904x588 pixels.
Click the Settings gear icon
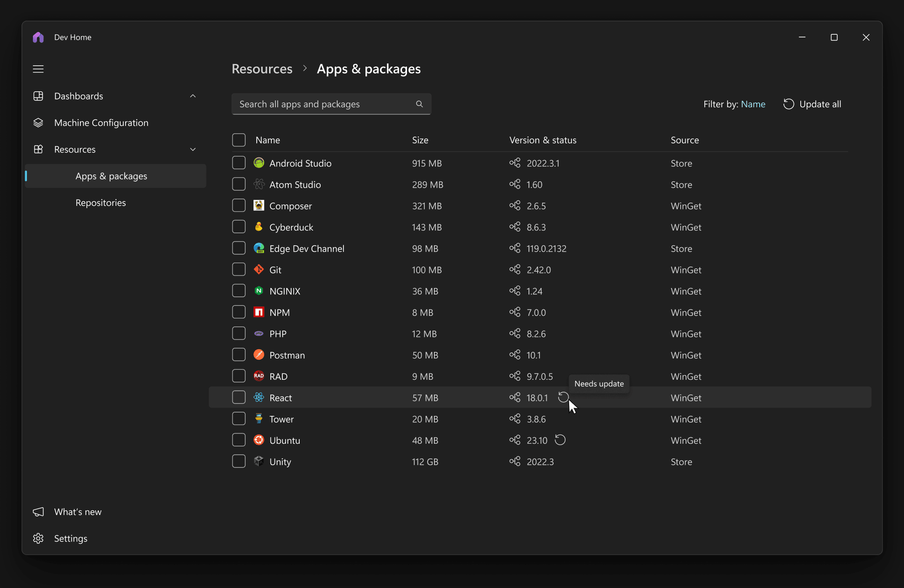tap(38, 539)
